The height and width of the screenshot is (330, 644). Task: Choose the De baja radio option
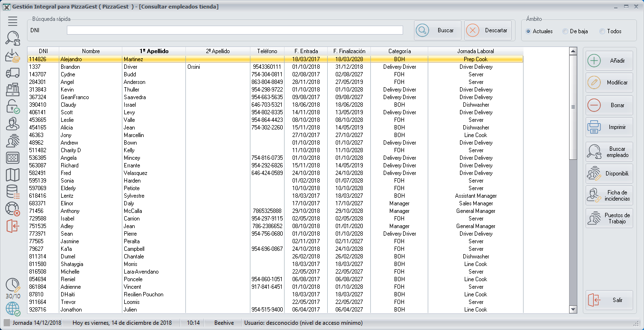tap(565, 31)
